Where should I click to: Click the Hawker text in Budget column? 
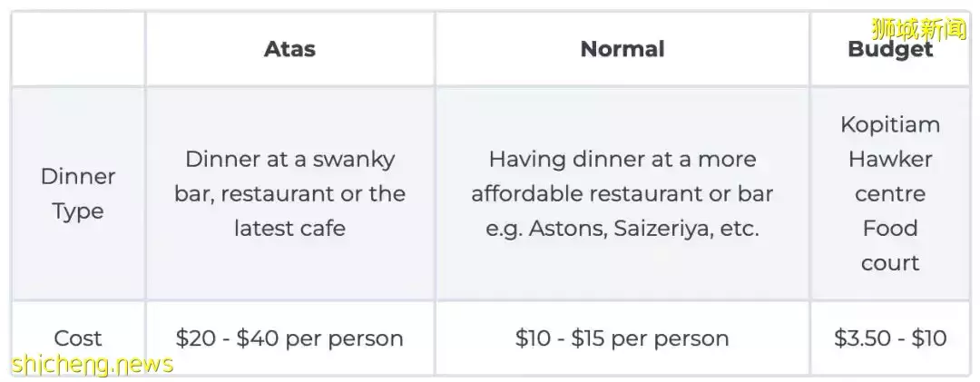(889, 159)
